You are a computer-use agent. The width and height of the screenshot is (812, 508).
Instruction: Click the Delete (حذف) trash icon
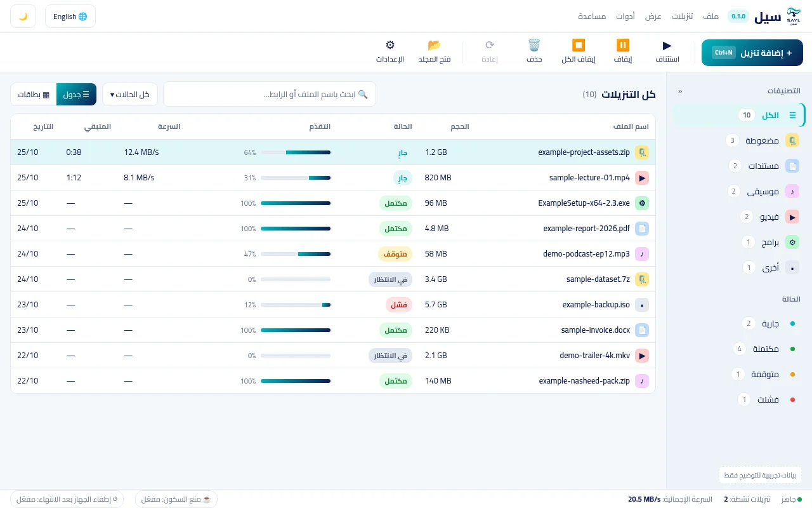tap(534, 45)
